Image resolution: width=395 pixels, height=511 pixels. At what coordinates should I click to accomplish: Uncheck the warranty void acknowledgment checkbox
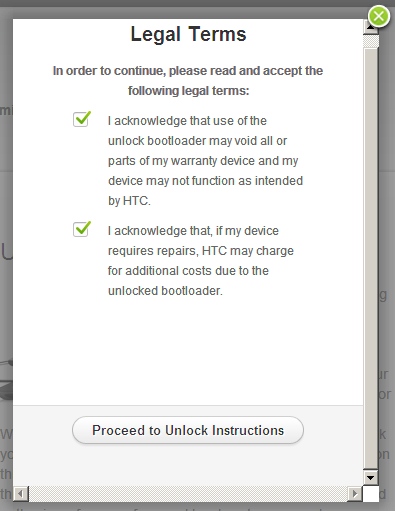click(81, 119)
